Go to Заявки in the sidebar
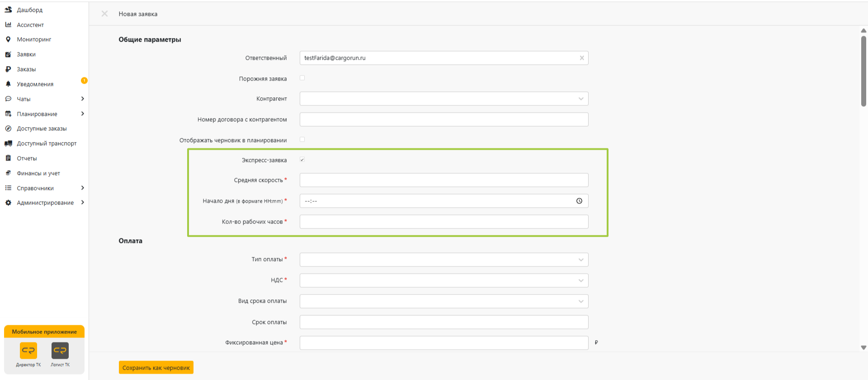868x380 pixels. 26,54
